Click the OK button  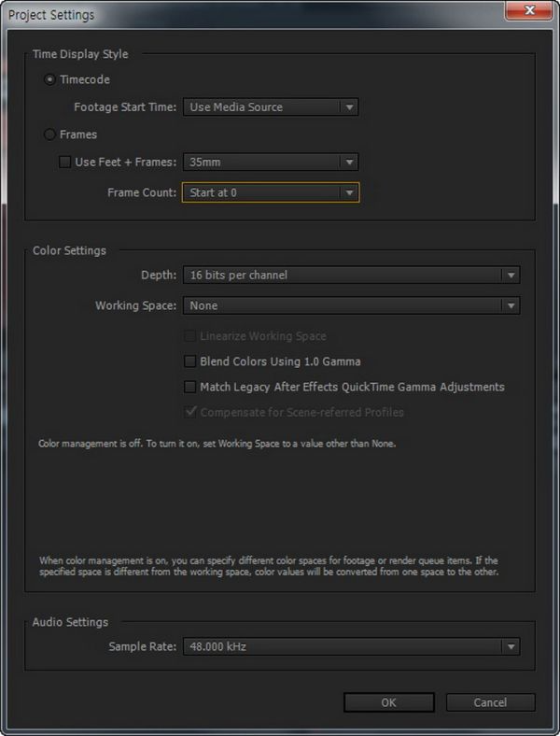(x=389, y=702)
